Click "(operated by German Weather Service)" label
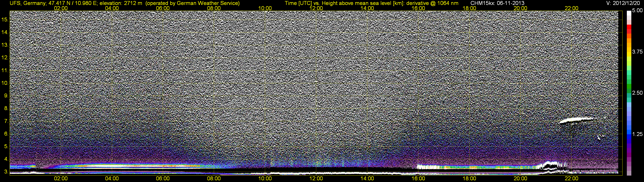 coord(193,3)
